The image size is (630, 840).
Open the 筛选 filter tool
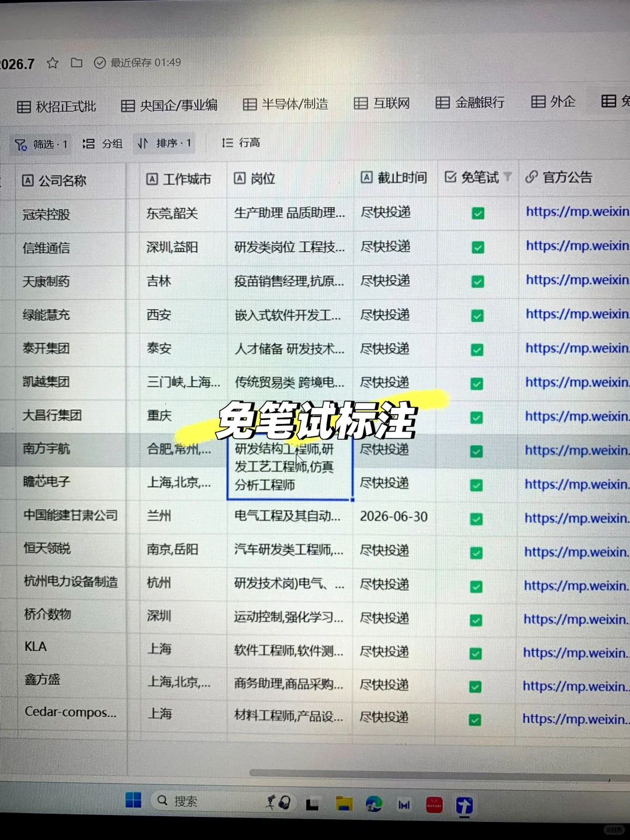coord(41,144)
